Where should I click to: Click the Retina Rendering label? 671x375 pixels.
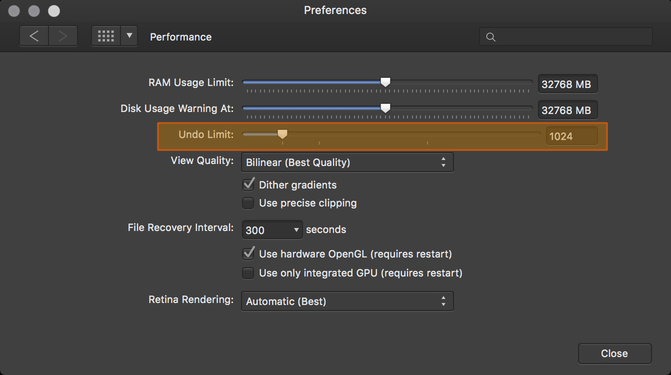(191, 299)
